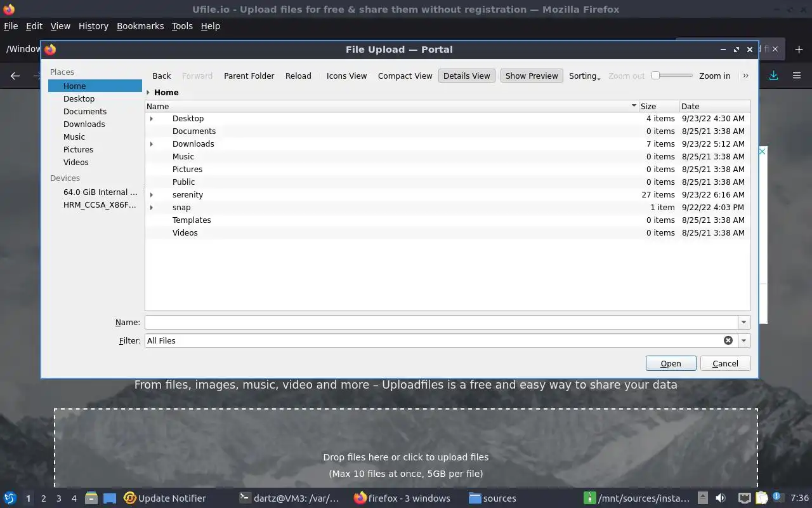The width and height of the screenshot is (812, 508).
Task: Click the browser Back arrow behind the dialog
Action: coord(15,76)
